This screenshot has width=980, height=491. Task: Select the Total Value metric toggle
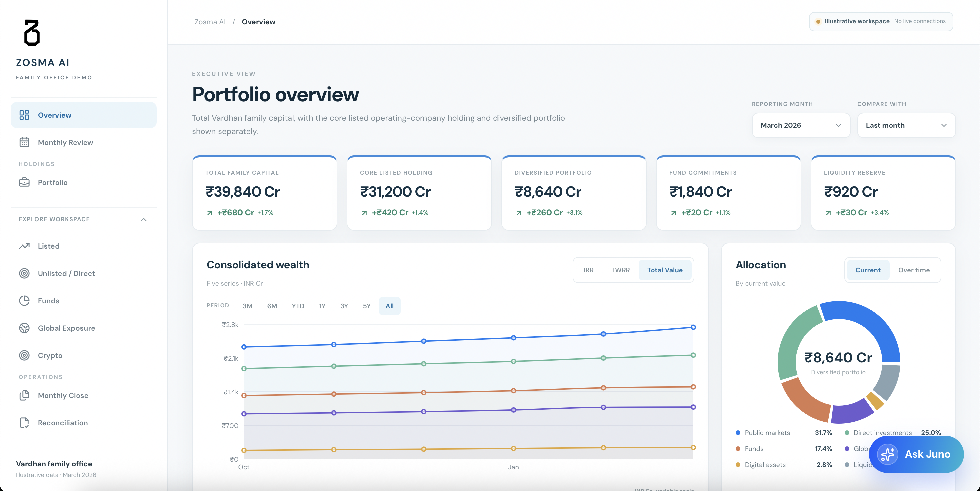(665, 270)
